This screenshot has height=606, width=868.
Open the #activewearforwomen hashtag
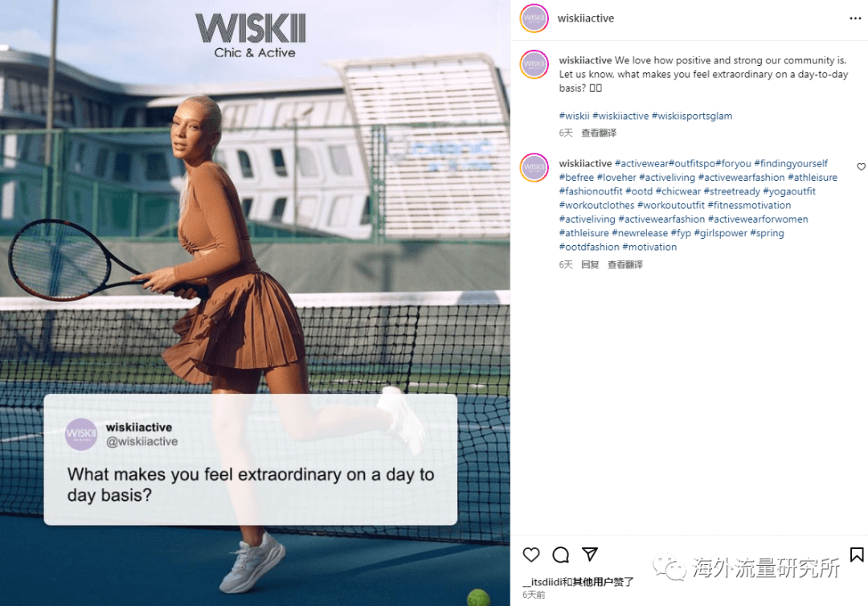pyautogui.click(x=758, y=219)
